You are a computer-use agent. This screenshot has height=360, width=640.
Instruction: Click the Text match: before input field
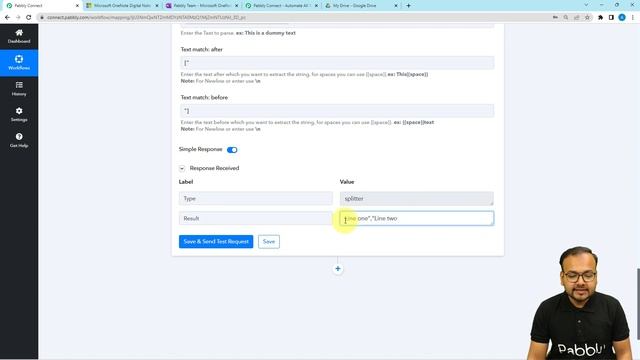(337, 111)
